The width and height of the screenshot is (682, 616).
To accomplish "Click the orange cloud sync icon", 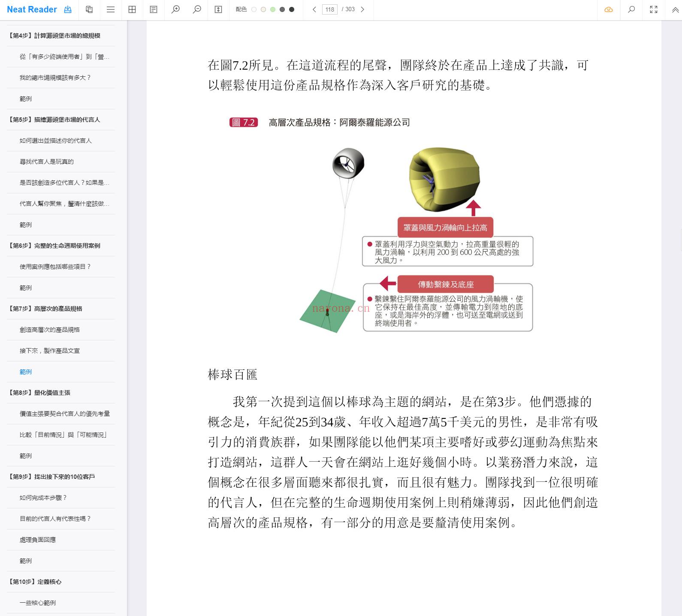I will pos(609,9).
